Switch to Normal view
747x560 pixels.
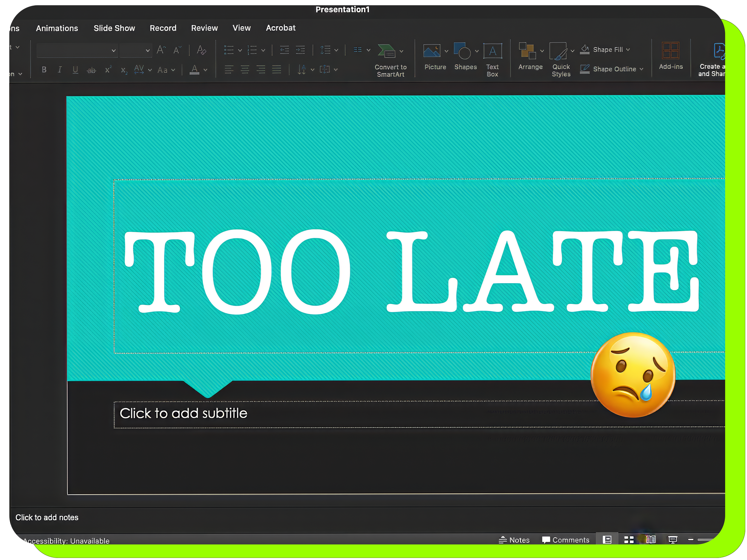click(x=607, y=540)
